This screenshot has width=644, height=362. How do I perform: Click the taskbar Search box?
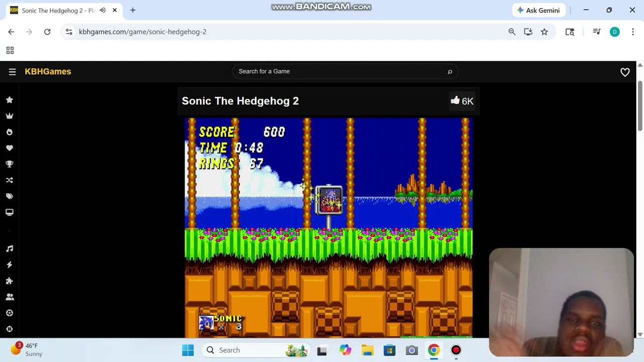256,350
